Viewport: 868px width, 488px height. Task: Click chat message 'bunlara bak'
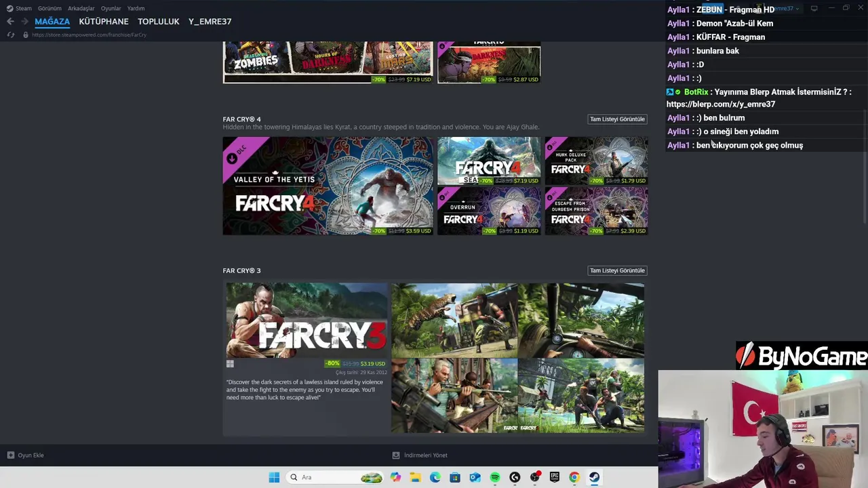click(717, 51)
